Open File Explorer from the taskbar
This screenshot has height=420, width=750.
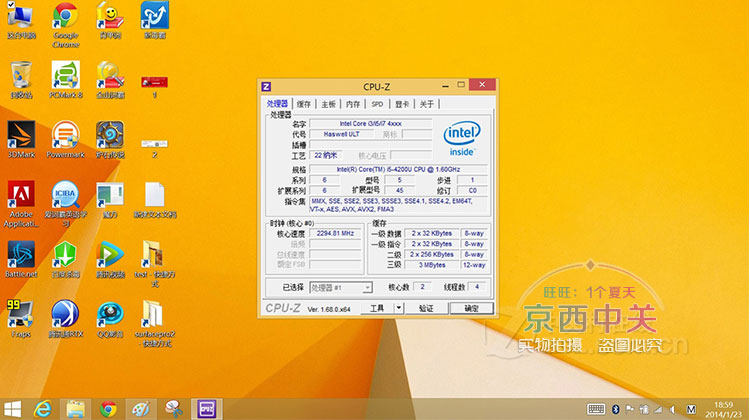pos(76,409)
